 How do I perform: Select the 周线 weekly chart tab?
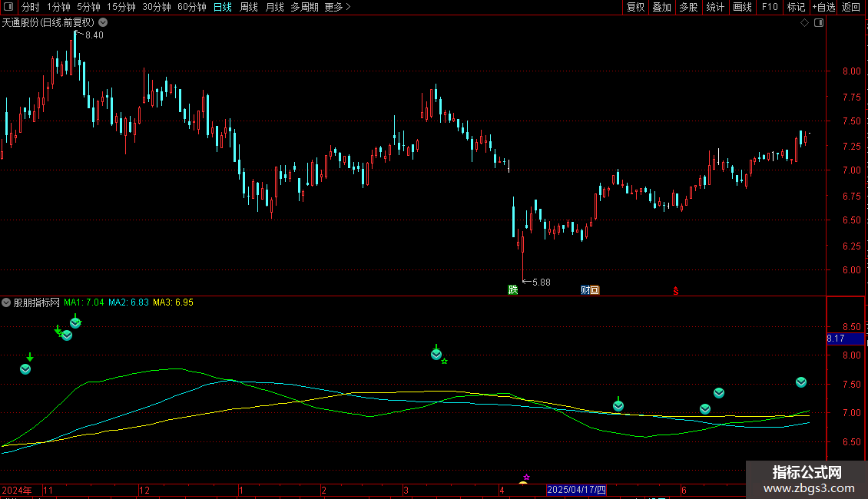[x=249, y=7]
